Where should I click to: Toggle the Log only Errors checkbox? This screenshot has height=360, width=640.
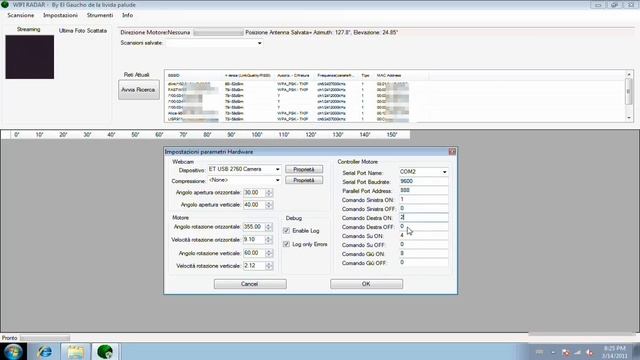tap(286, 244)
